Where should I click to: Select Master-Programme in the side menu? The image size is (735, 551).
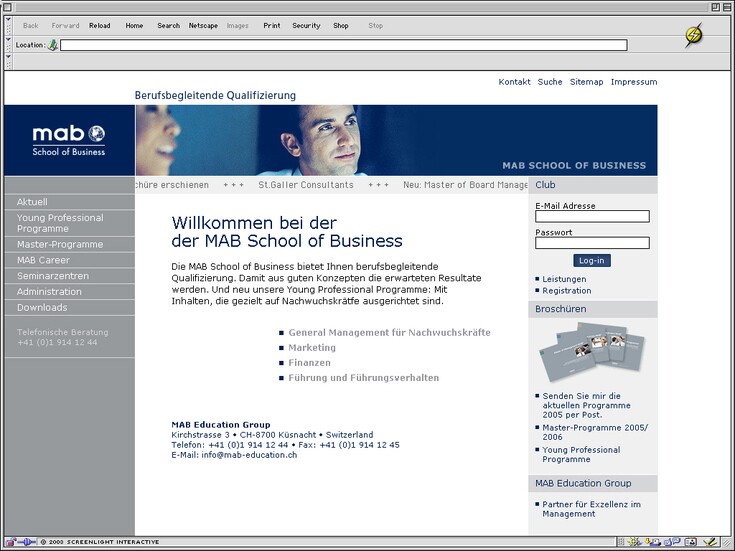point(69,244)
